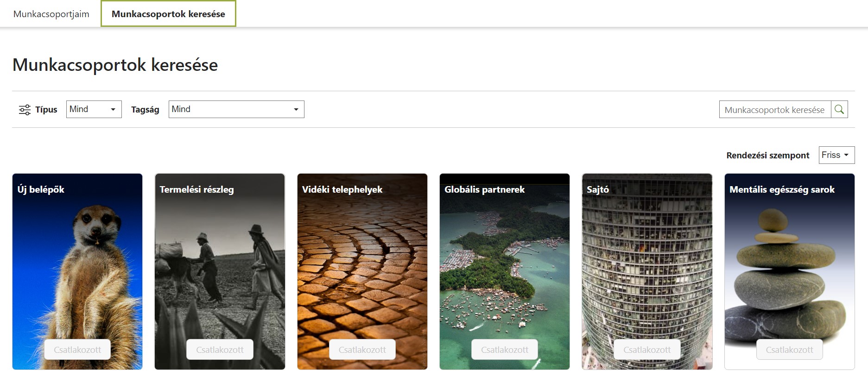Focus the Munkacsoportok keresése search field

[775, 109]
